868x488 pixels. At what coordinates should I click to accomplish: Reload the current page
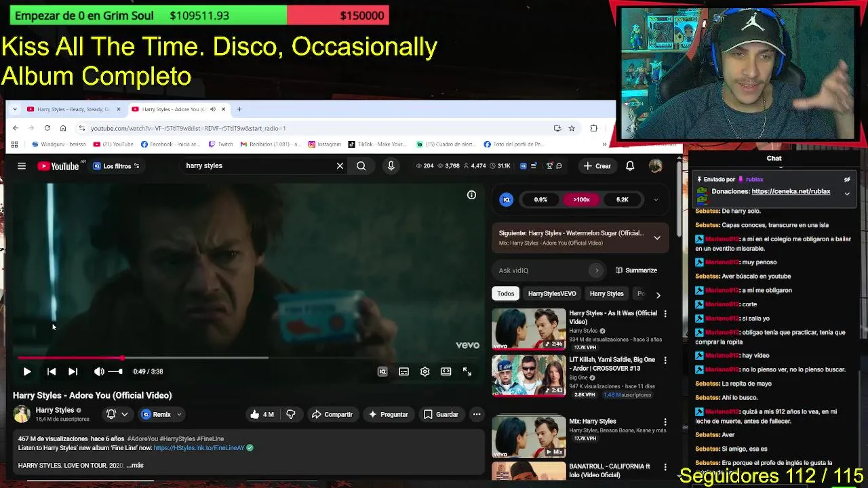47,128
